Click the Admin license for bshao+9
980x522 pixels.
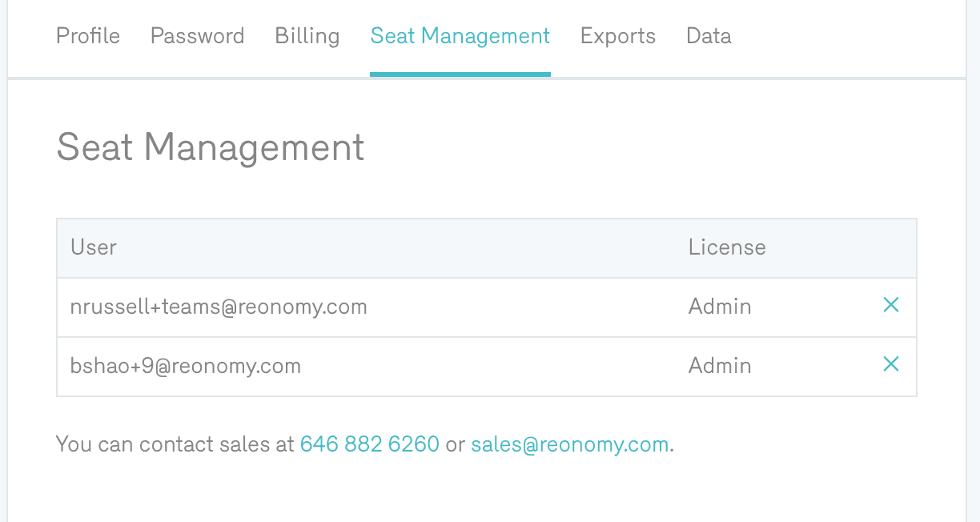pos(720,366)
